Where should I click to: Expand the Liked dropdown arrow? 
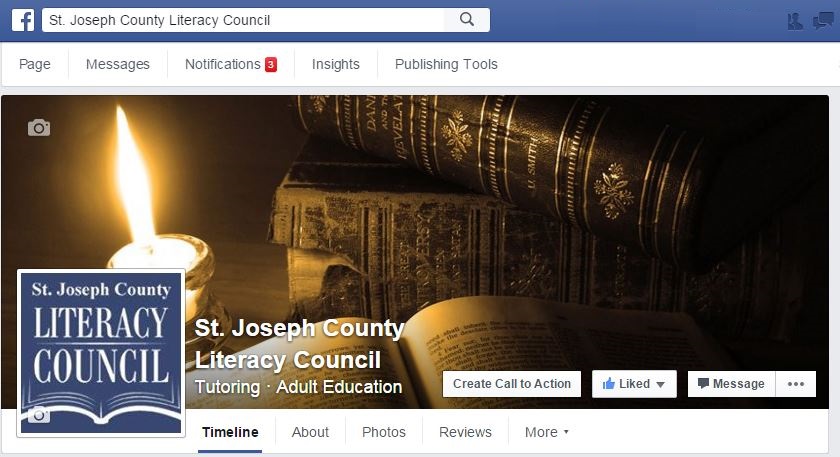[661, 385]
